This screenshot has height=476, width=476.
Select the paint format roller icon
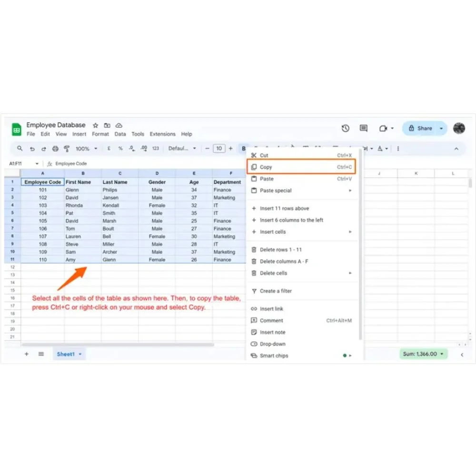point(67,149)
